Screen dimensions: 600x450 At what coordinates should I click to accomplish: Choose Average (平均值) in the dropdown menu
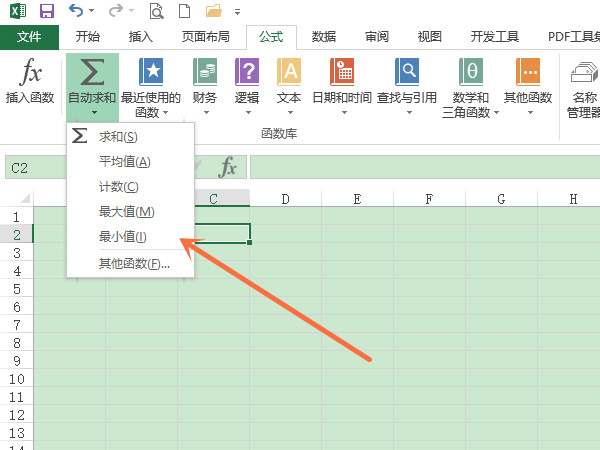[x=124, y=162]
